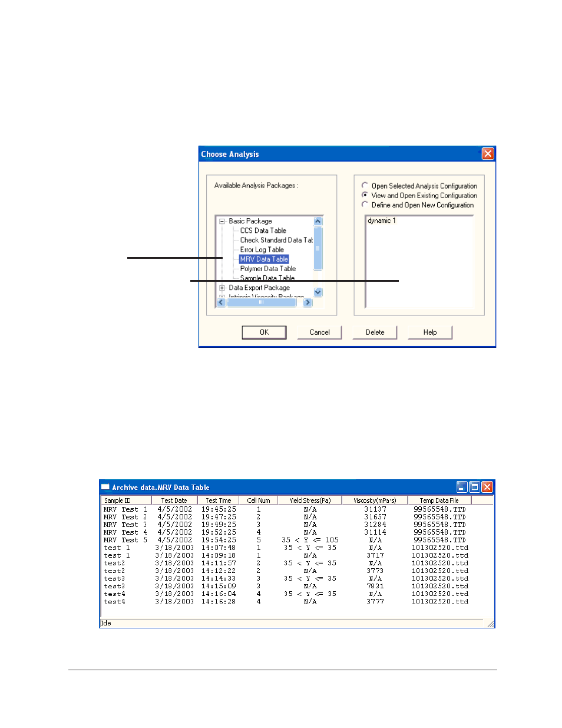Click viscosity value 7831
Viewport: 562px width, 728px height.
pos(375,586)
